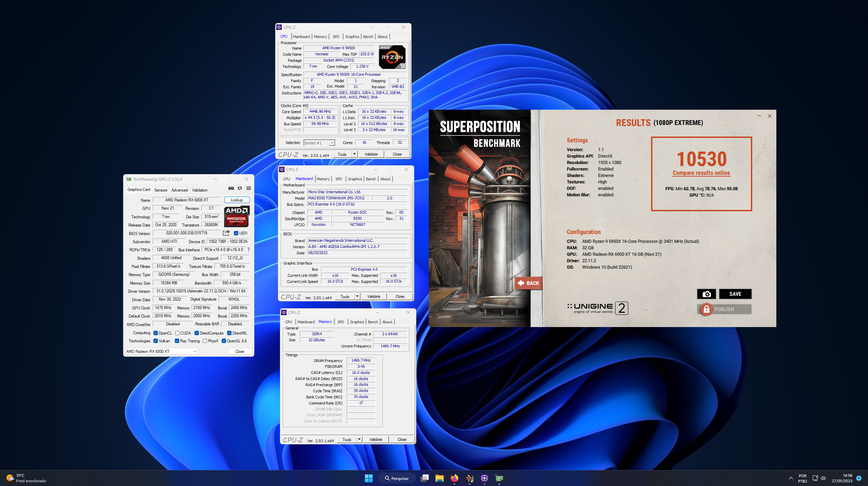Open Task View from the taskbar

pos(424,478)
